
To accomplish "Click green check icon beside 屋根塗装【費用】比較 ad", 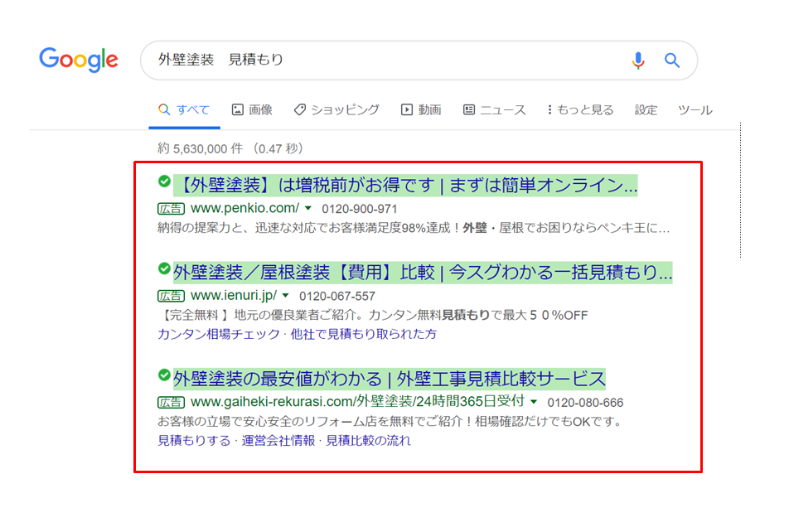I will 164,268.
